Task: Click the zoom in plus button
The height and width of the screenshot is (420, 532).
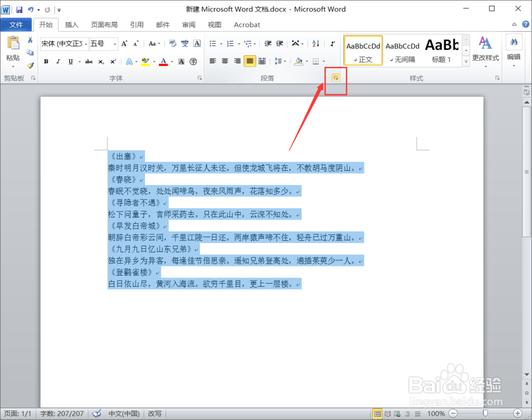Action: click(518, 413)
